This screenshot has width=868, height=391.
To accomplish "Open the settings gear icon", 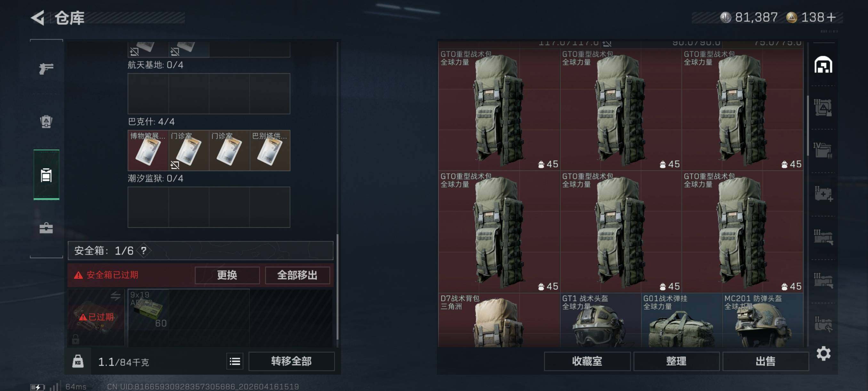I will (x=823, y=353).
